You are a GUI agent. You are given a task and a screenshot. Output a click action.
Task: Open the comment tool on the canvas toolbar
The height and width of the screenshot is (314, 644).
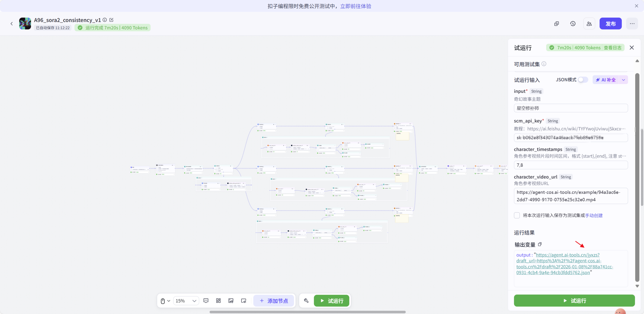pyautogui.click(x=206, y=301)
